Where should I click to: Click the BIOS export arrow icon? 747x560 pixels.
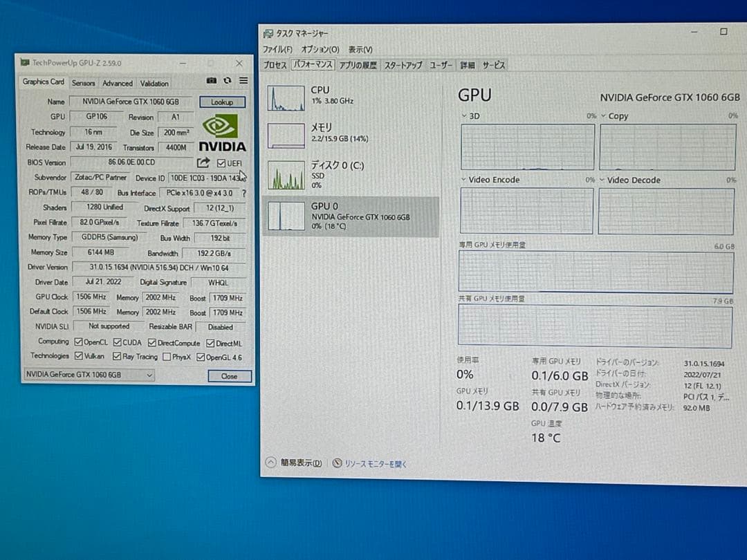203,162
